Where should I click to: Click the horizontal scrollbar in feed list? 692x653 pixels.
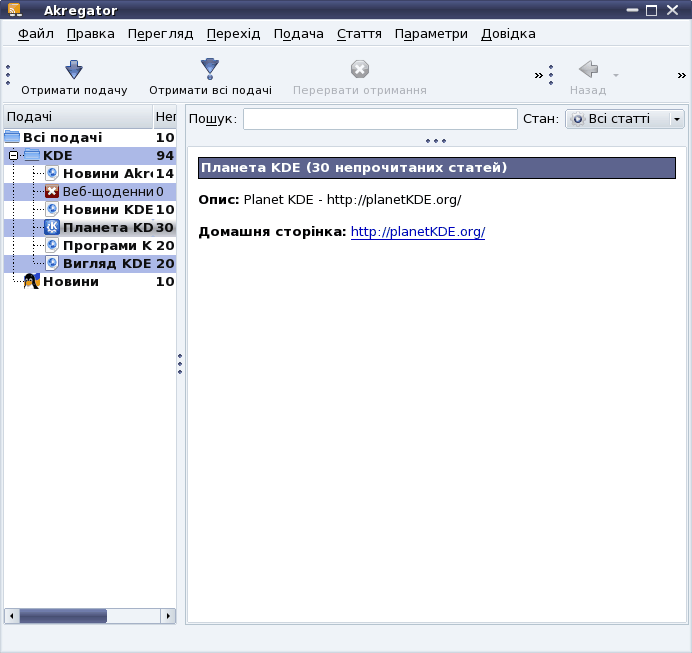pos(90,616)
